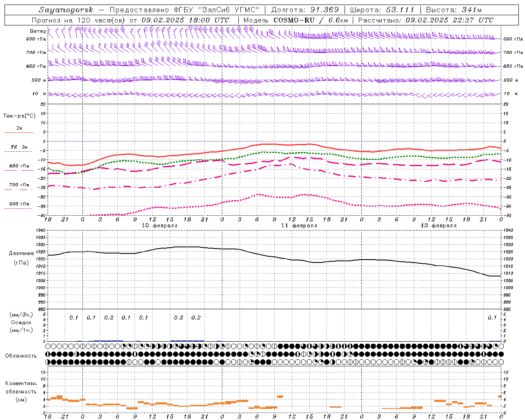Select the text Предоставлено ФГБУ "ЗапСиб УГМС"

click(185, 10)
